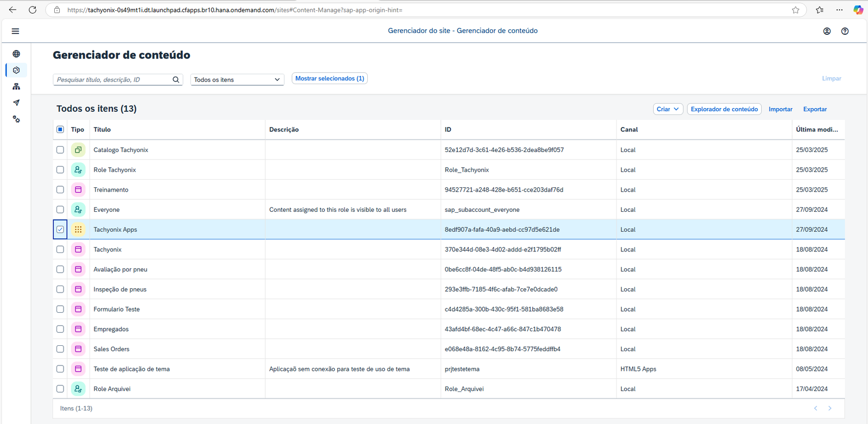This screenshot has width=868, height=424.
Task: Open the help question-mark icon
Action: (845, 31)
